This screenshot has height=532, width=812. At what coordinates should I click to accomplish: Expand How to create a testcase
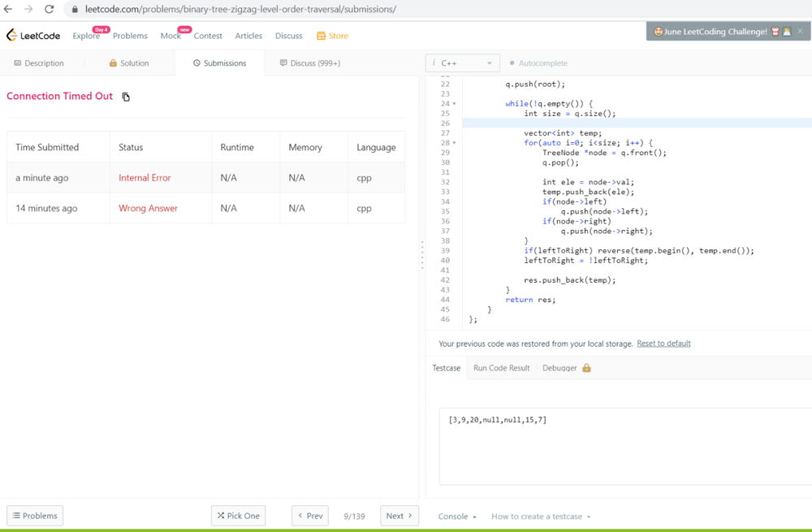click(541, 517)
